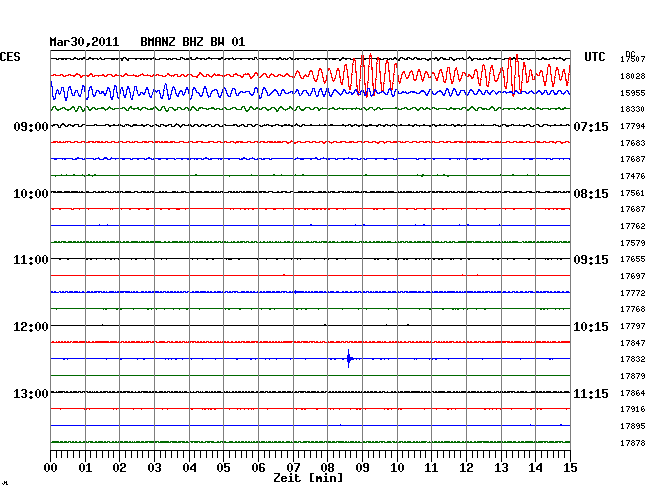The image size is (650, 494).
Task: Click the Zeit [min] axis title
Action: tap(308, 478)
